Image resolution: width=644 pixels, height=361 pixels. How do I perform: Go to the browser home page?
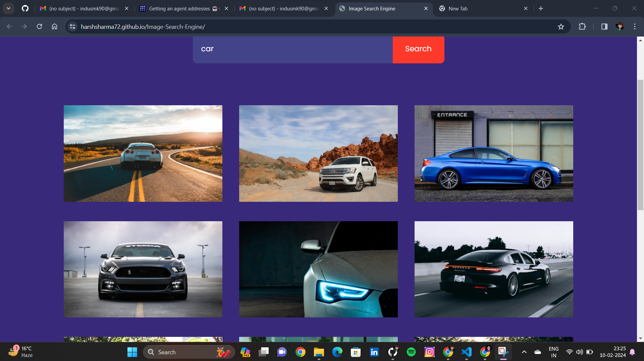pyautogui.click(x=54, y=26)
